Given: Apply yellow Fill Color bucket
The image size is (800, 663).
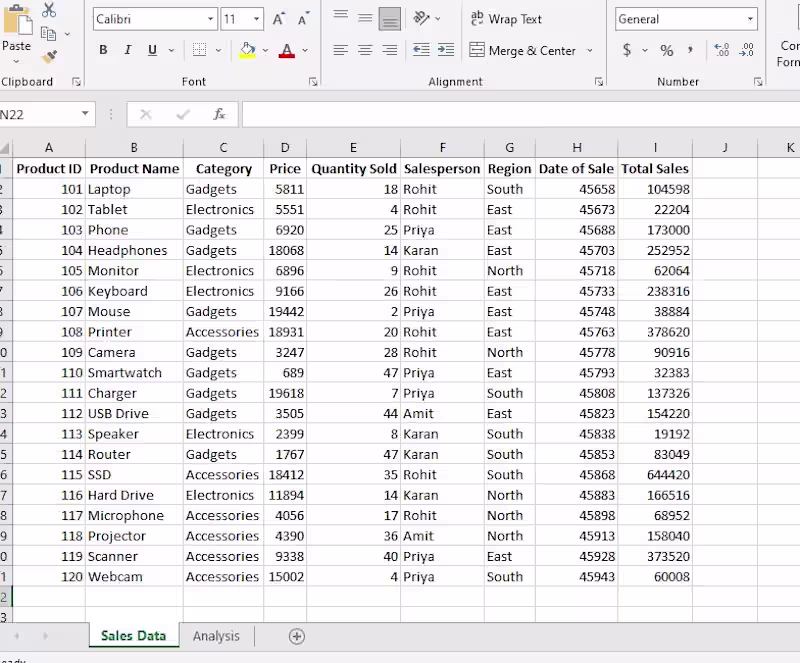Looking at the screenshot, I should point(247,50).
